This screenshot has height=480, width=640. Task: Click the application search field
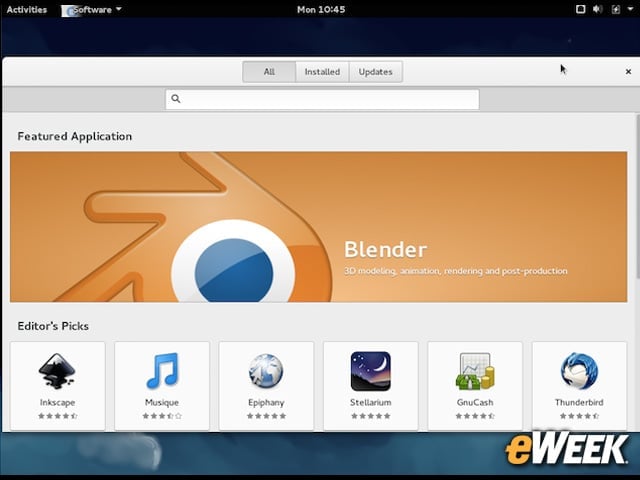pos(322,99)
